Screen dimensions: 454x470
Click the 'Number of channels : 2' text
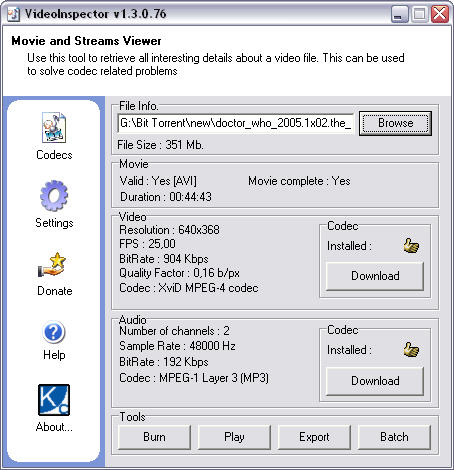click(174, 331)
